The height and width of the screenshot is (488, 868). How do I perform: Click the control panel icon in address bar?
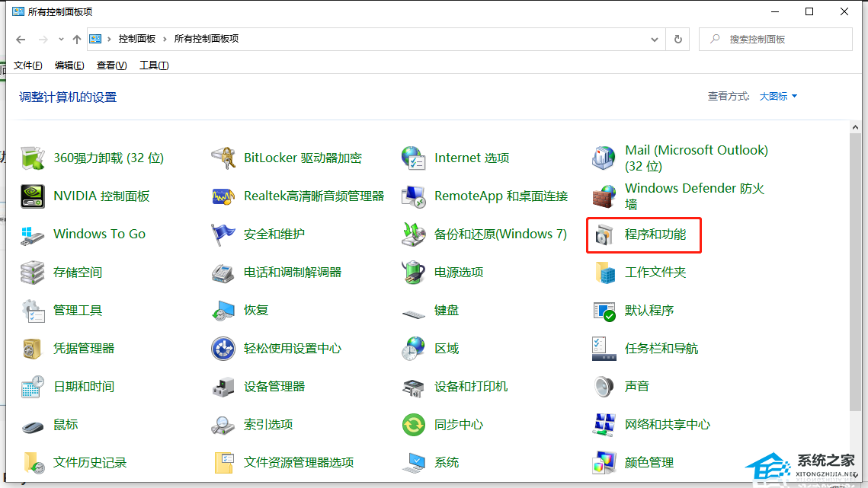tap(95, 39)
